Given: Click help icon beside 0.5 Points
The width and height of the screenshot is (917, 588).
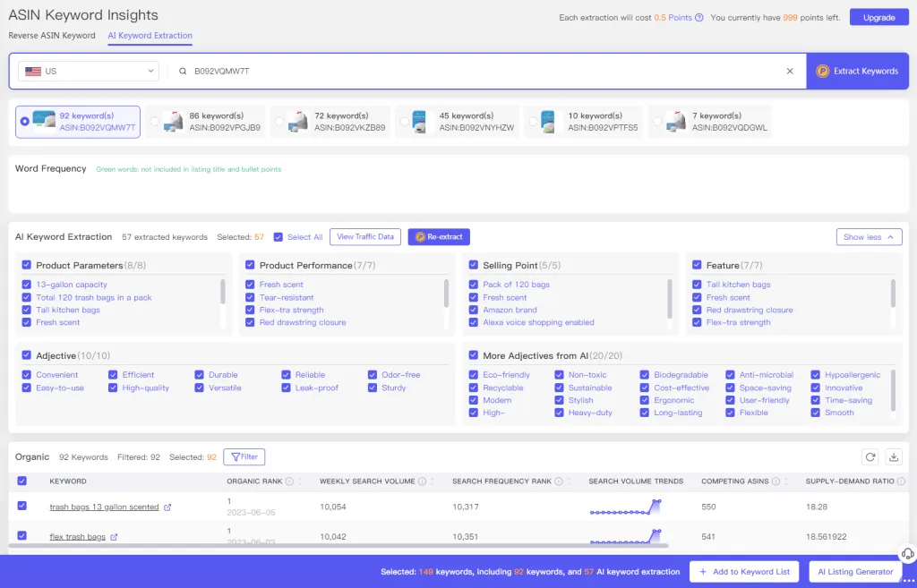Looking at the screenshot, I should (698, 18).
